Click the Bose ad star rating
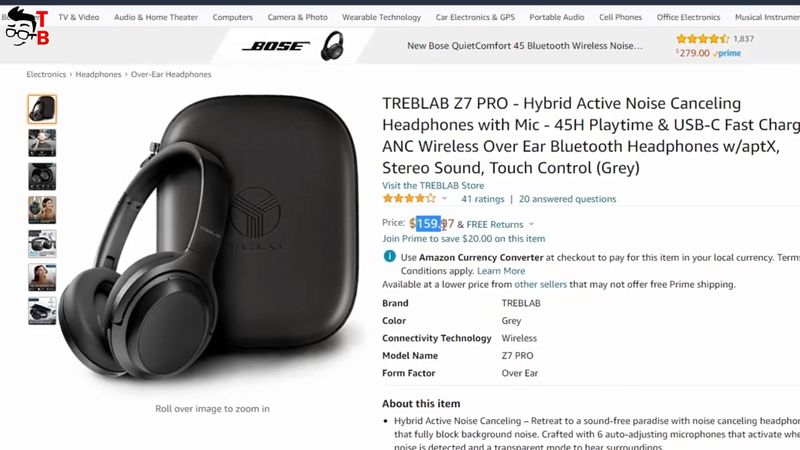 [703, 38]
